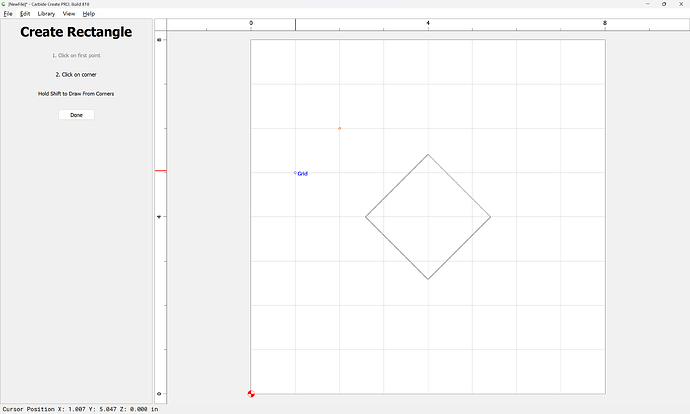Screen dimensions: 690x414
Task: Open the View menu
Action: (x=68, y=14)
